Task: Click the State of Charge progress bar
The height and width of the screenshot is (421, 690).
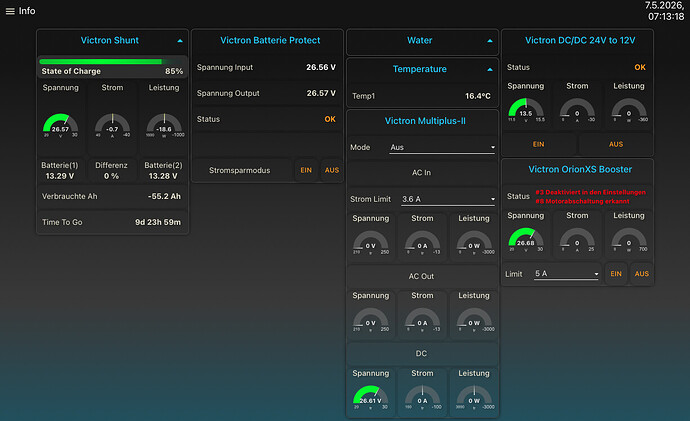Action: coord(101,62)
